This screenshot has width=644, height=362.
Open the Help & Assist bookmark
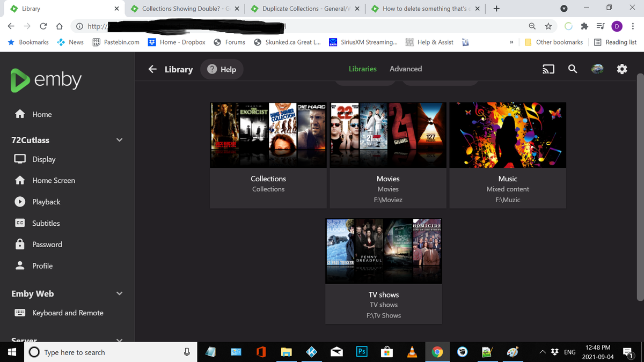tap(429, 42)
